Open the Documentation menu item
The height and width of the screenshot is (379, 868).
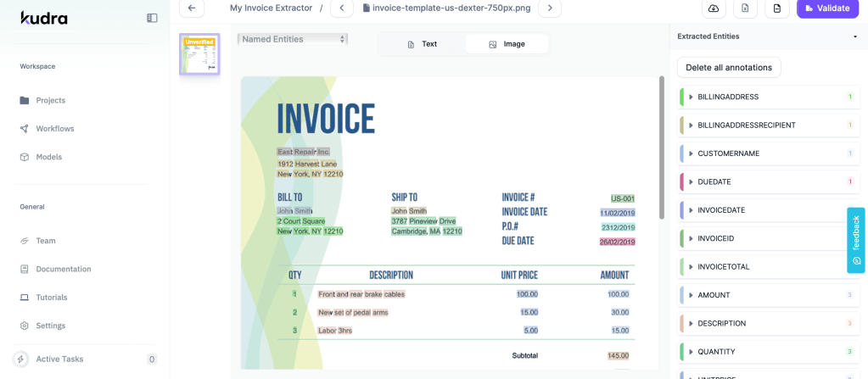click(x=64, y=269)
